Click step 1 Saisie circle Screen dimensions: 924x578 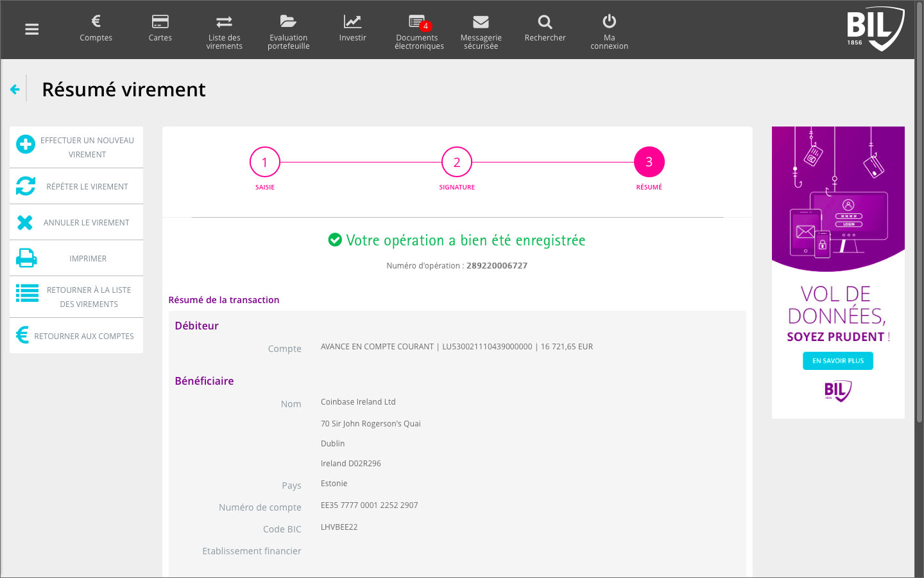[264, 162]
